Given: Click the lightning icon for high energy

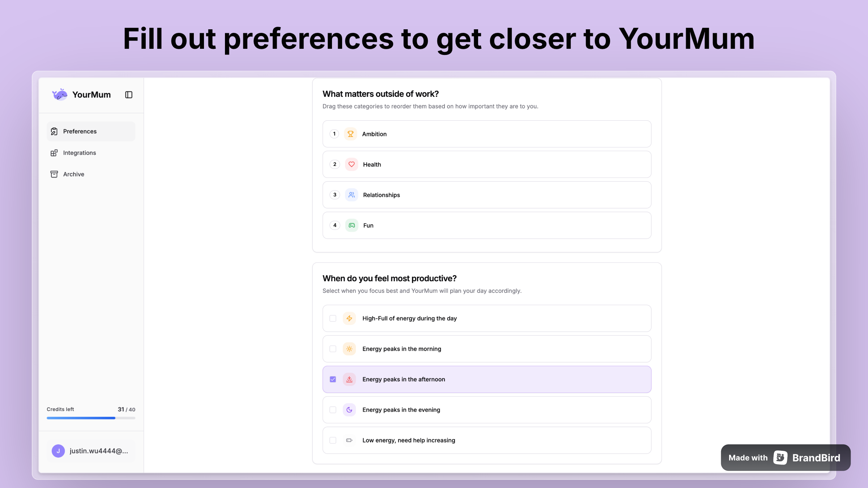Looking at the screenshot, I should click(349, 318).
